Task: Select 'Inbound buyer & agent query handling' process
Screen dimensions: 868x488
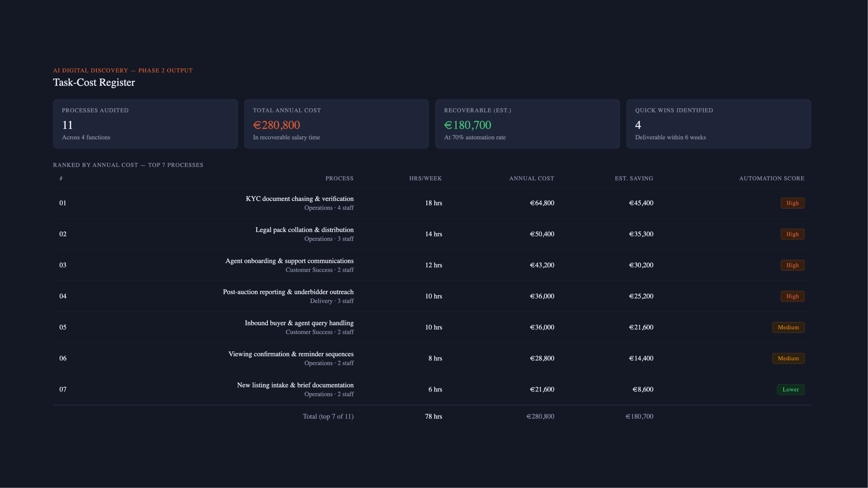Action: 299,323
